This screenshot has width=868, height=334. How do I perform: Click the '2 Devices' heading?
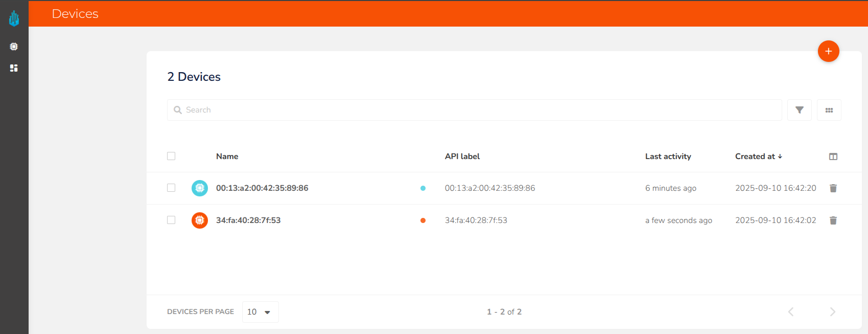pyautogui.click(x=194, y=77)
